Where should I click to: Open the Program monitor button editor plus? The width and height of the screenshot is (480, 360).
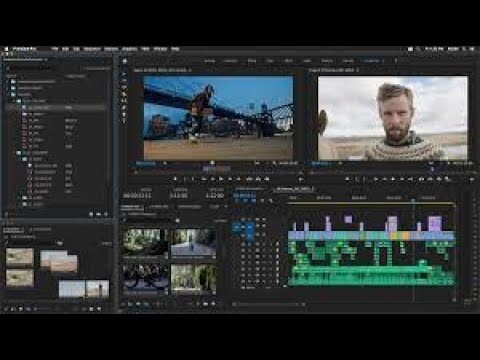pos(472,179)
